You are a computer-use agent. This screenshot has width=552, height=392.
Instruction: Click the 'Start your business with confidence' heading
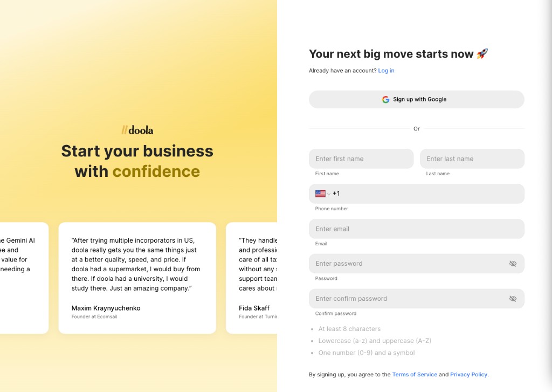click(137, 161)
